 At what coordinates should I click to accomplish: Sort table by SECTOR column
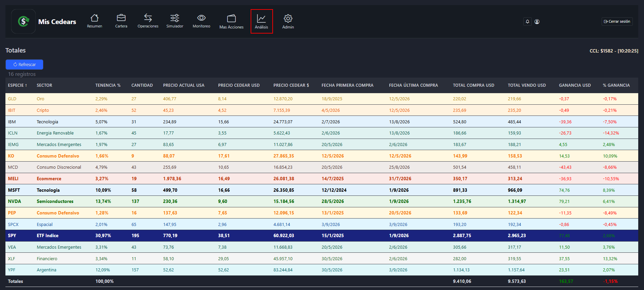[44, 85]
